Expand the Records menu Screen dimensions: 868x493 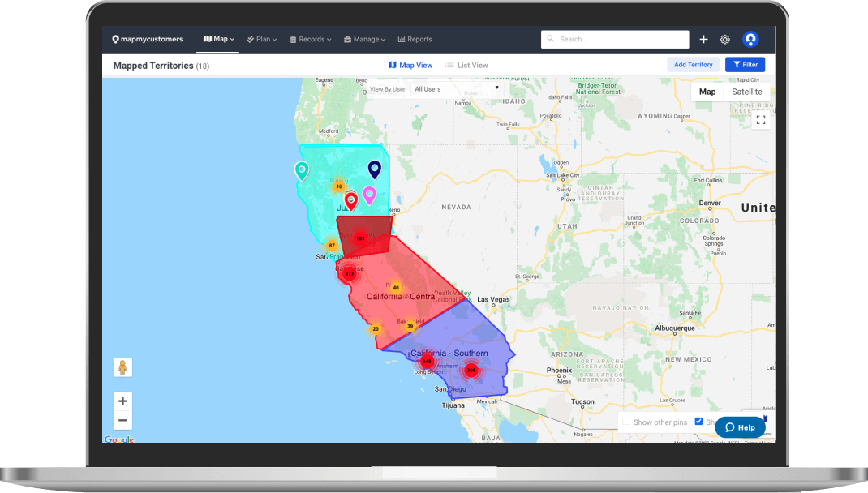tap(311, 39)
